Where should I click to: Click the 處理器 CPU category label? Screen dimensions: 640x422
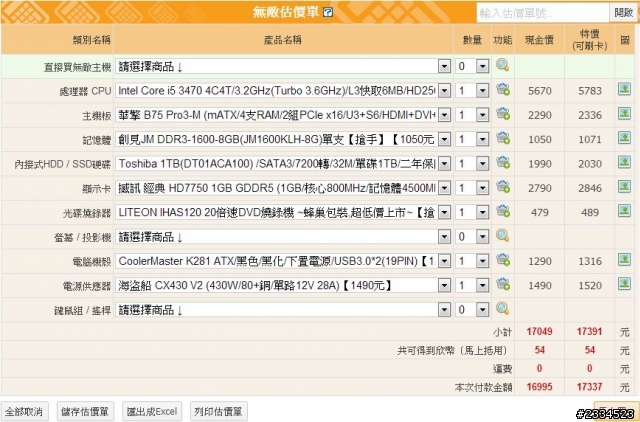click(x=85, y=91)
